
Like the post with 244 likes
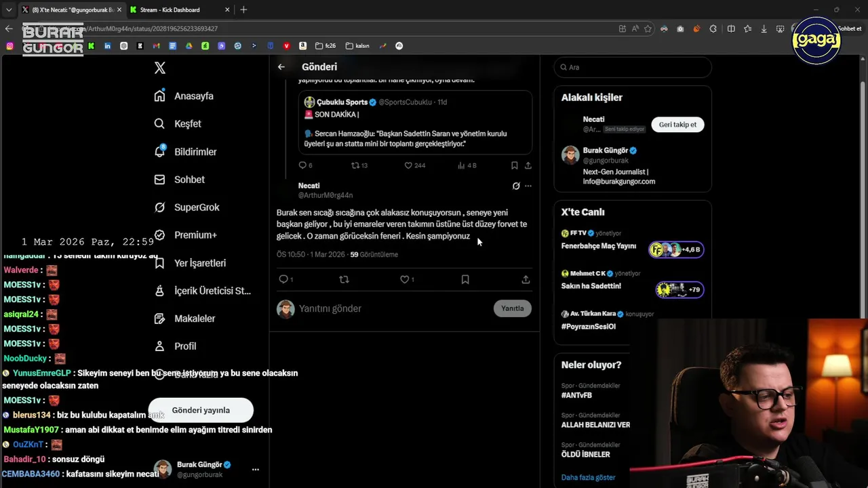[414, 165]
